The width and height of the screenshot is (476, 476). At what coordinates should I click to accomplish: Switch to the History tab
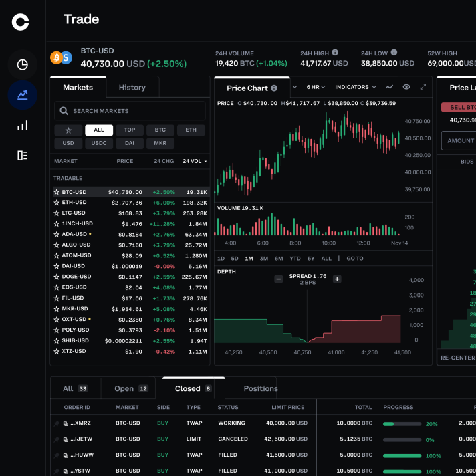point(132,87)
